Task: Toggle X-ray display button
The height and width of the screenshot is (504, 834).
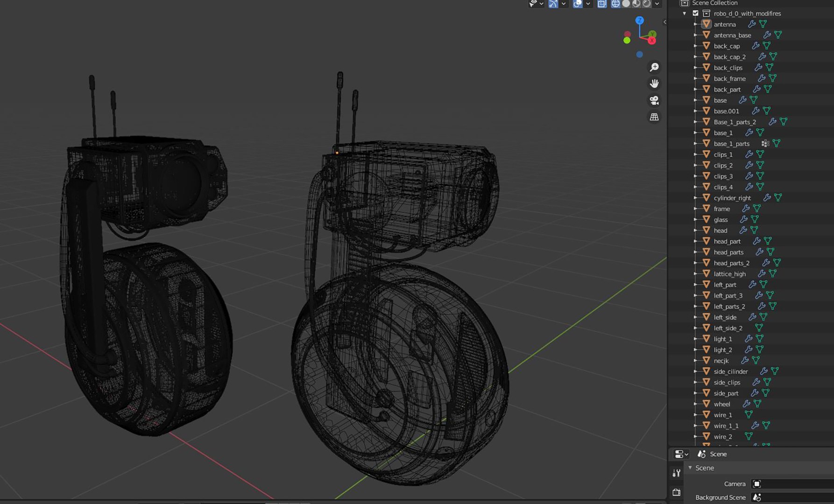Action: [602, 4]
